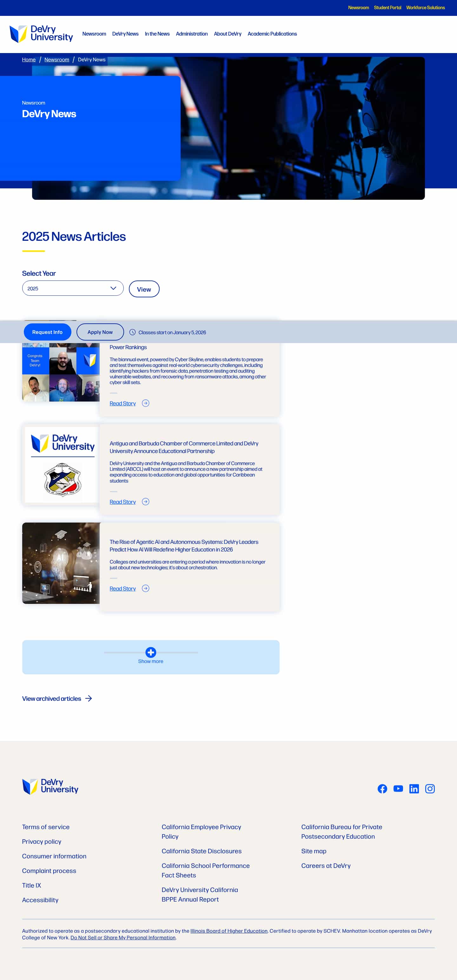Open Complaint process footer link
Screen dimensions: 457x980
coord(49,871)
